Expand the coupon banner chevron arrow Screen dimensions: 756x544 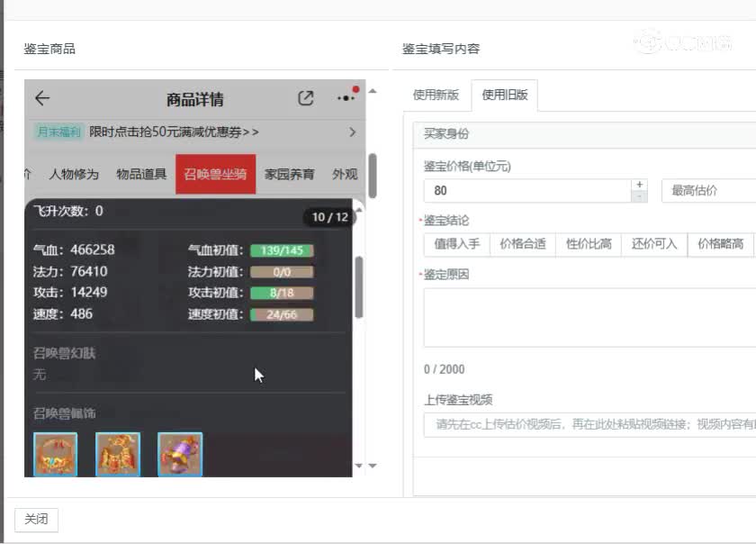tap(352, 131)
